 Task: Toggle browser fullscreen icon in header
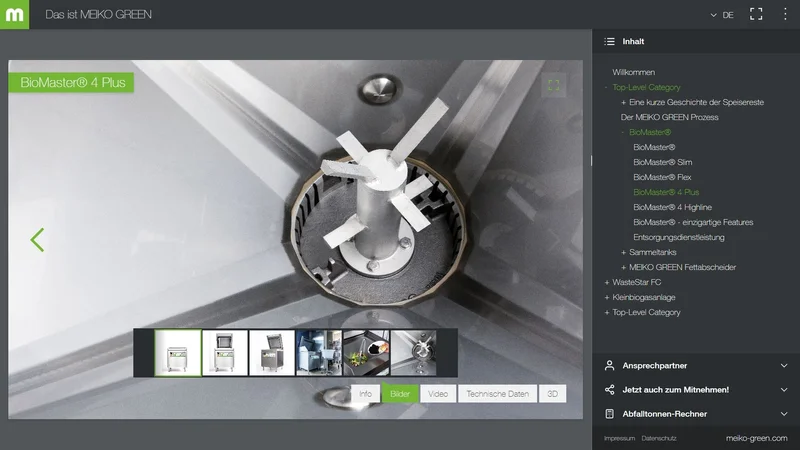click(756, 15)
